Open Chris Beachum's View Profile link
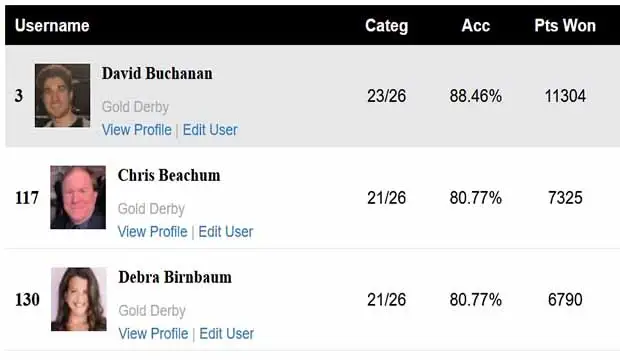 pyautogui.click(x=153, y=231)
